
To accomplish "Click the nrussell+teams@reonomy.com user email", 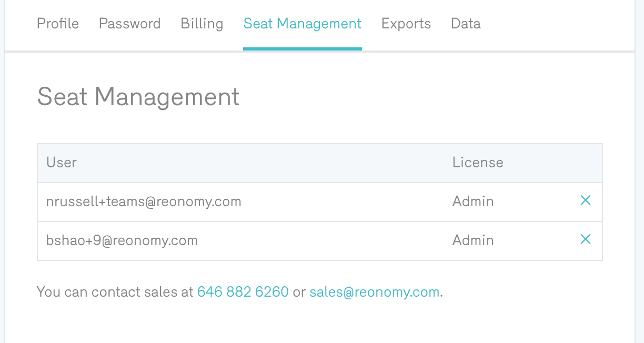I will click(x=144, y=201).
